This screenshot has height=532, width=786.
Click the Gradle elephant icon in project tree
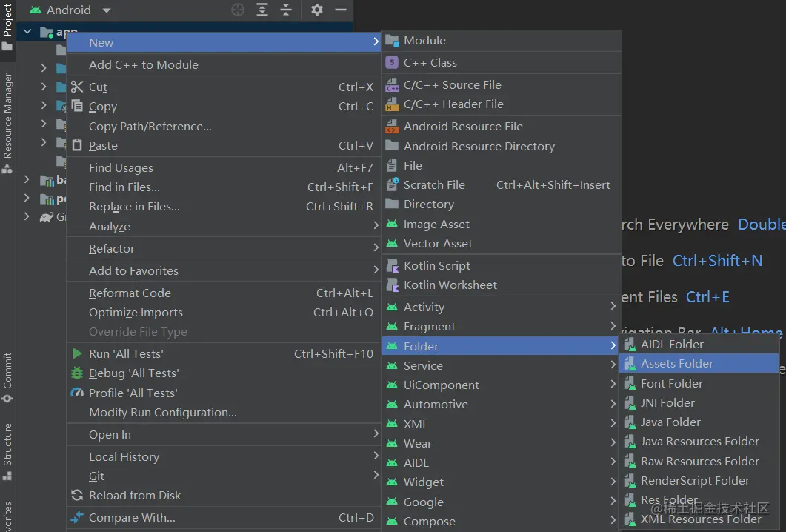[47, 217]
